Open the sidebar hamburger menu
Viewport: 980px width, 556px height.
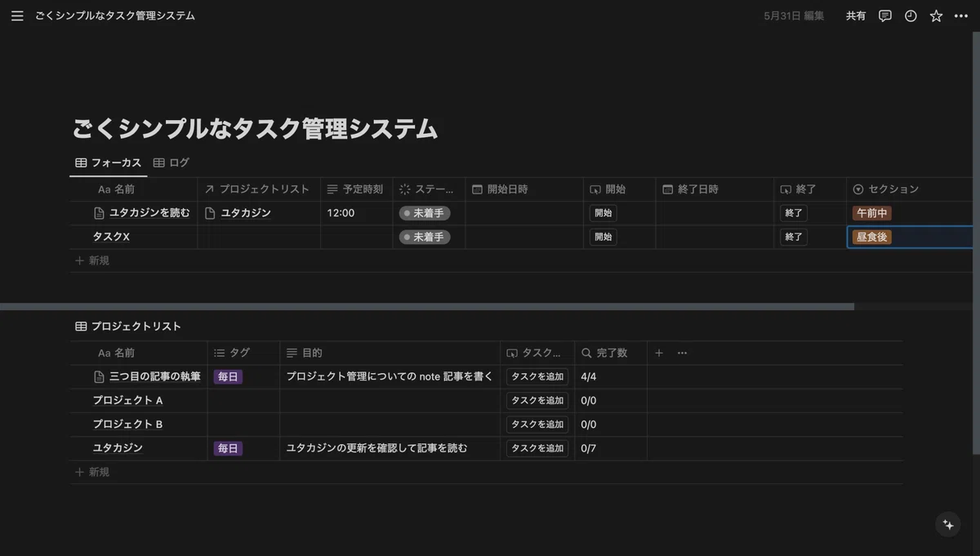tap(17, 16)
